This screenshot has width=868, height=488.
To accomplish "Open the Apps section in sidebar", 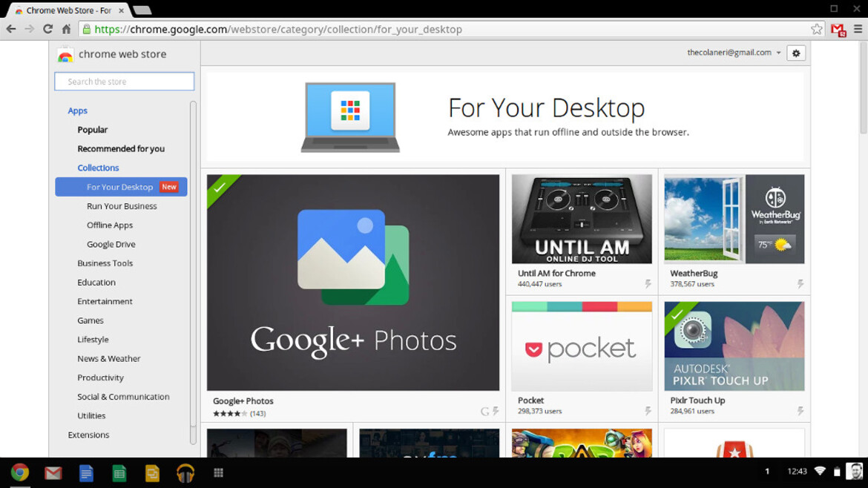I will click(77, 111).
